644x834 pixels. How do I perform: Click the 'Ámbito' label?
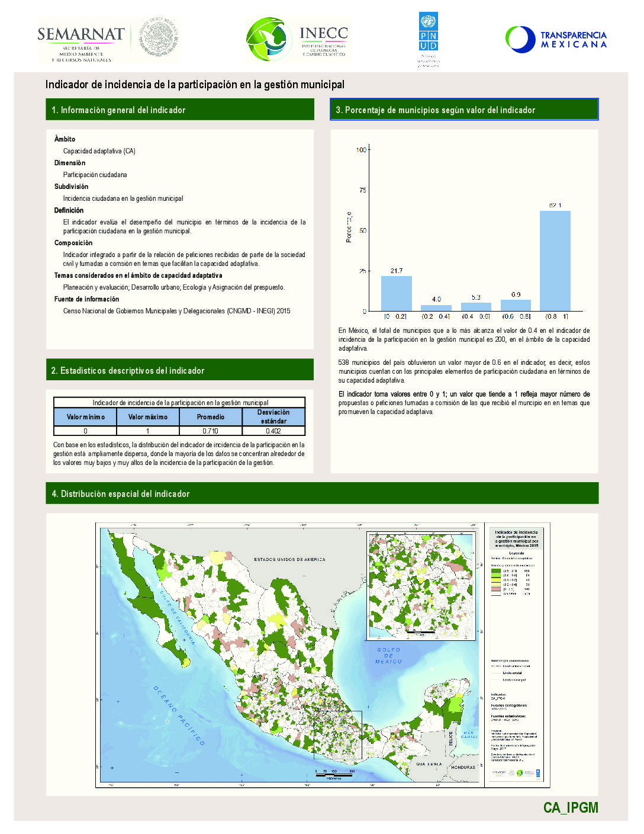[65, 139]
